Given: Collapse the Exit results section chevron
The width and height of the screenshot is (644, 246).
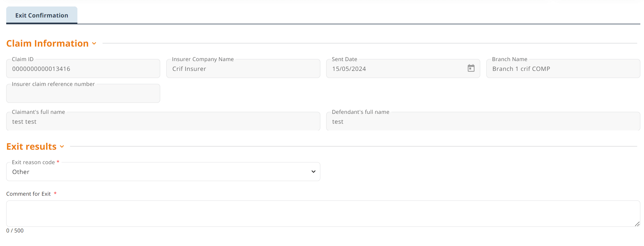Looking at the screenshot, I should tap(62, 147).
